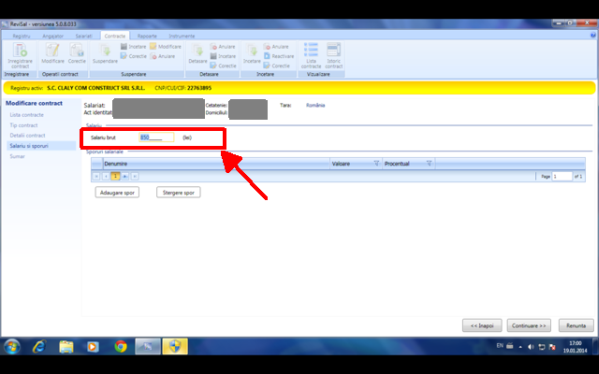
Task: Select Sumar wizard step
Action: [17, 156]
